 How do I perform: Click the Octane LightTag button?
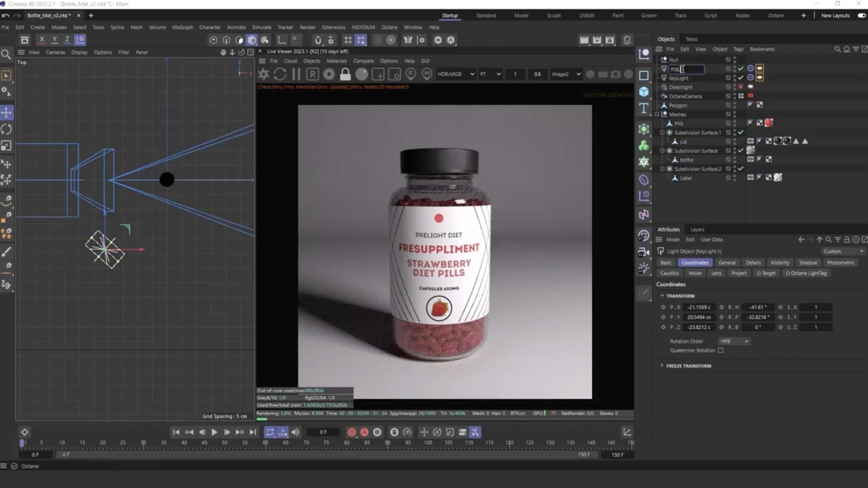[x=806, y=273]
